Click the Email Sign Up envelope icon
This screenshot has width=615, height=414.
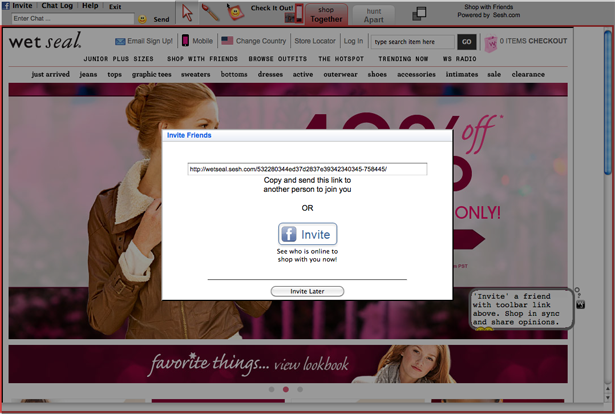click(x=120, y=41)
